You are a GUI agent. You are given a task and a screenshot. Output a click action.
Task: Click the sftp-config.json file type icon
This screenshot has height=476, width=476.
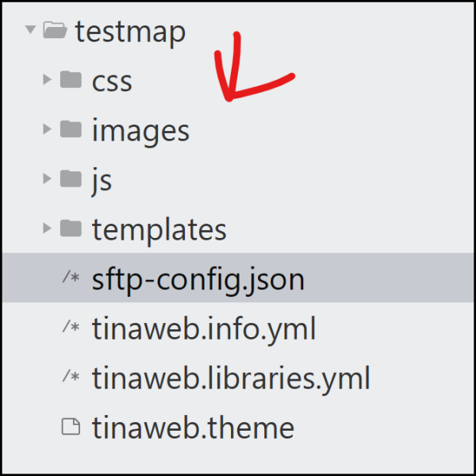point(71,278)
